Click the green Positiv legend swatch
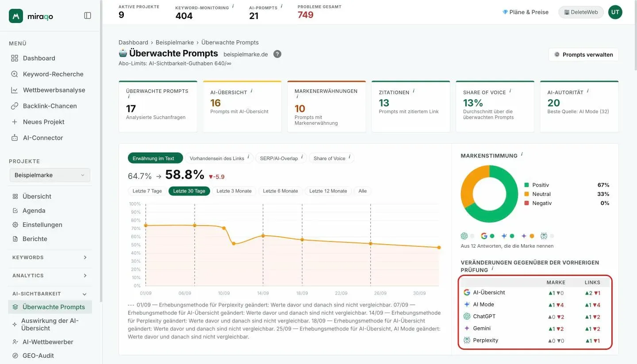 click(x=526, y=185)
